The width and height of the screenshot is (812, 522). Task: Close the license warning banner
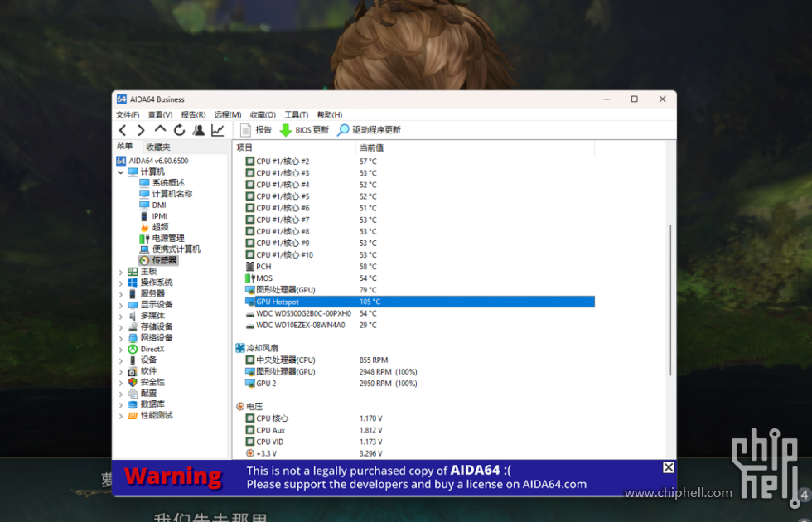(669, 467)
